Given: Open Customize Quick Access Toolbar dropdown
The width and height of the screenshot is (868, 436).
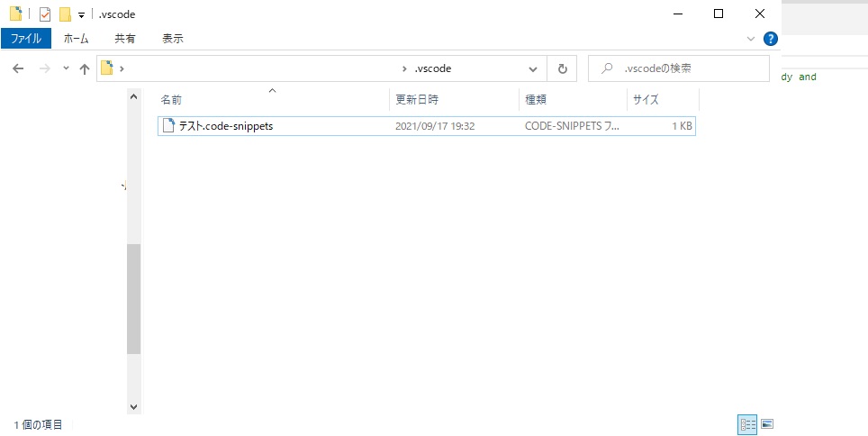Looking at the screenshot, I should pos(81,15).
